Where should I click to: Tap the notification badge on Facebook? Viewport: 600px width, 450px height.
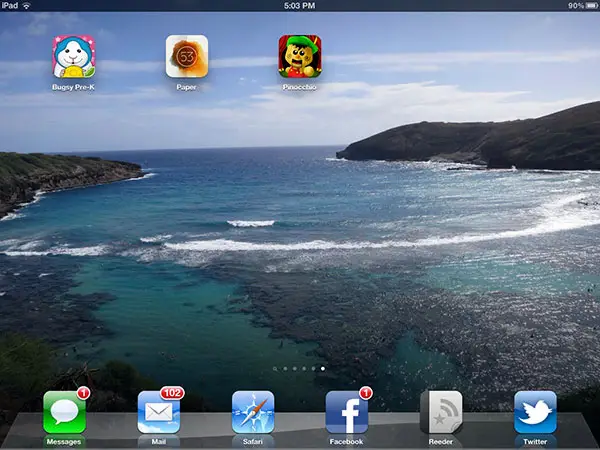pos(365,393)
